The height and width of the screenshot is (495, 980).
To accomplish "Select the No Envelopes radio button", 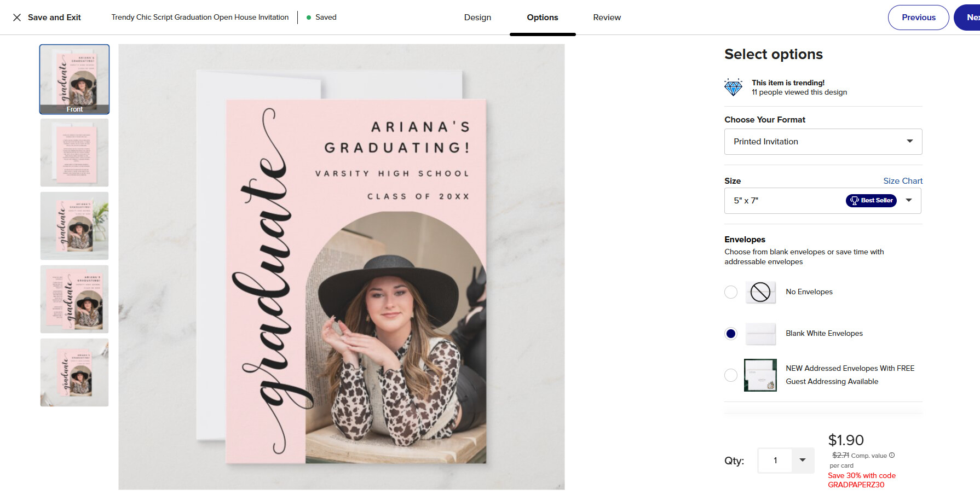I will coord(731,292).
